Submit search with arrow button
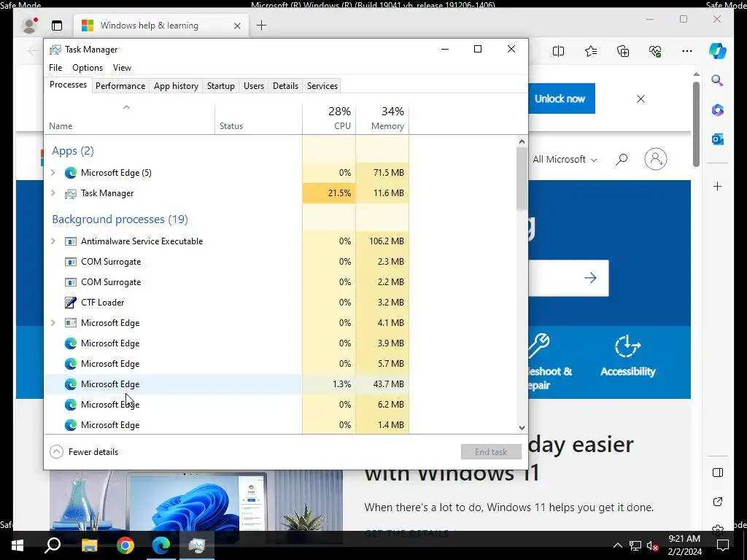Screen dimensions: 747x560 click(590, 278)
